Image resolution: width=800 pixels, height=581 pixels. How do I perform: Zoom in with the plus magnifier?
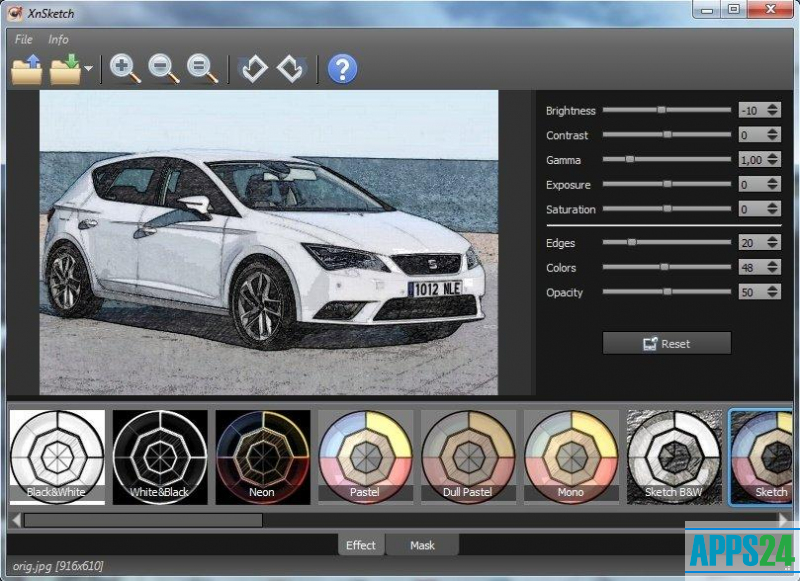[125, 69]
